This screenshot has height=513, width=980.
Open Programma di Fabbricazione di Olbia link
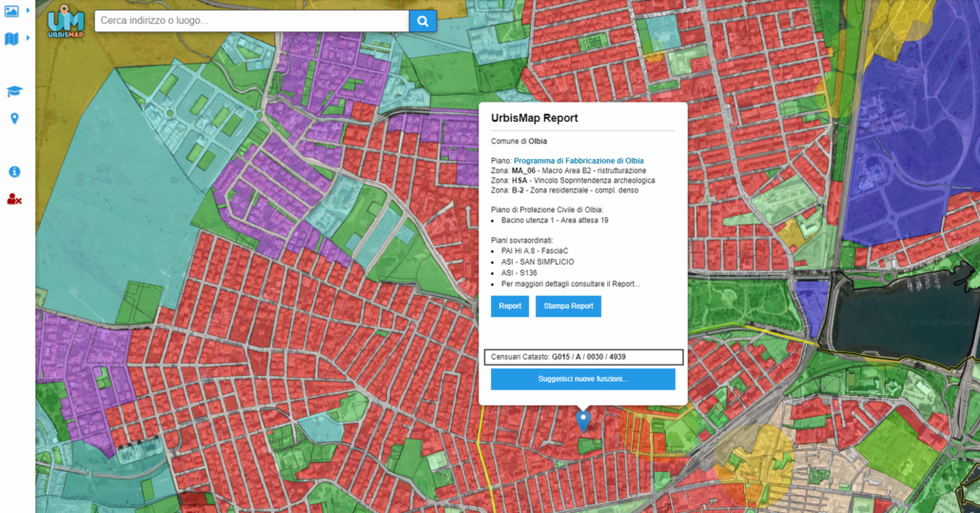point(578,161)
